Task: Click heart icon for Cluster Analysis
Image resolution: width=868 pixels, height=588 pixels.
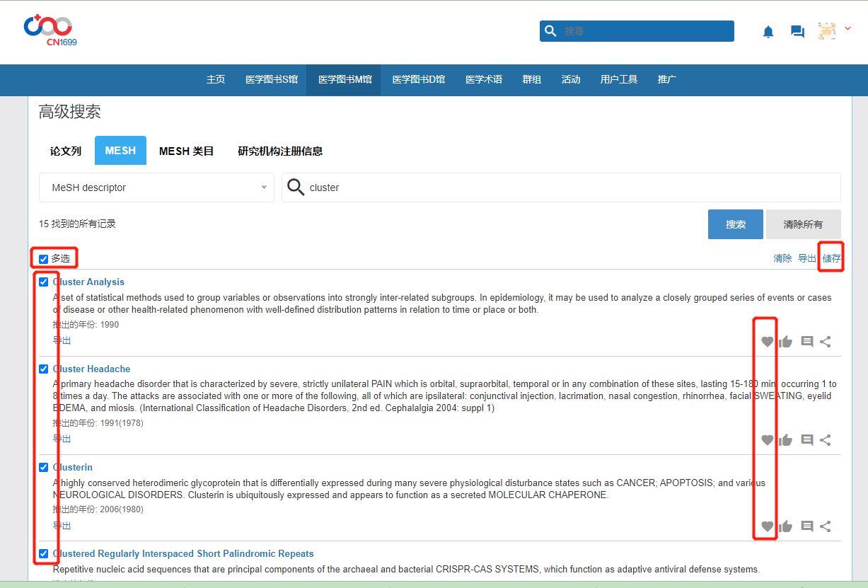Action: coord(767,342)
